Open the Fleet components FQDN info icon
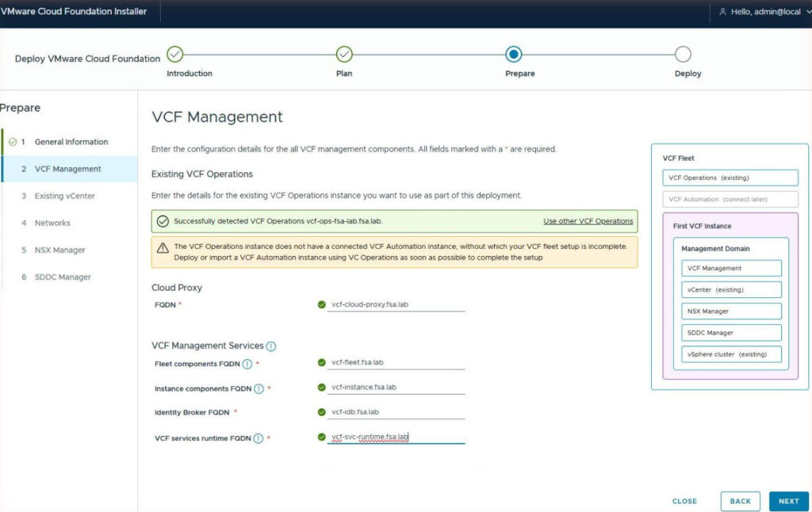 (247, 364)
